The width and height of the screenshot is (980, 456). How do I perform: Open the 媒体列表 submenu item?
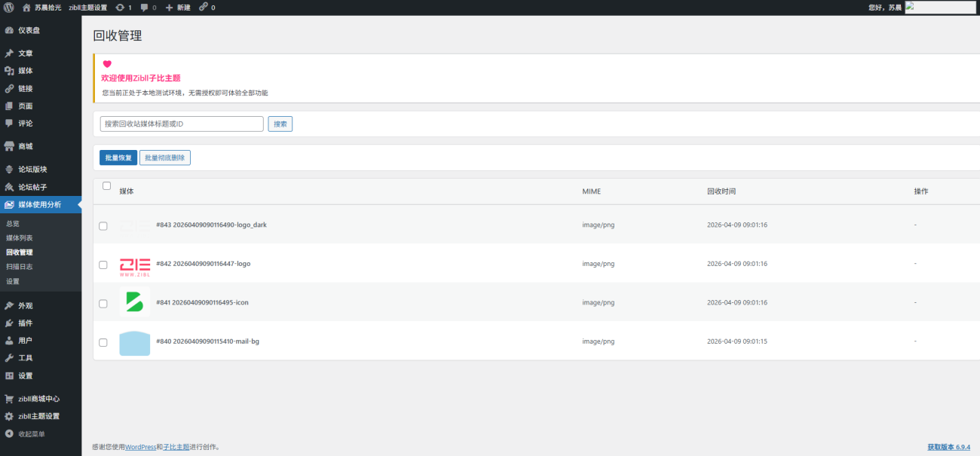tap(19, 238)
